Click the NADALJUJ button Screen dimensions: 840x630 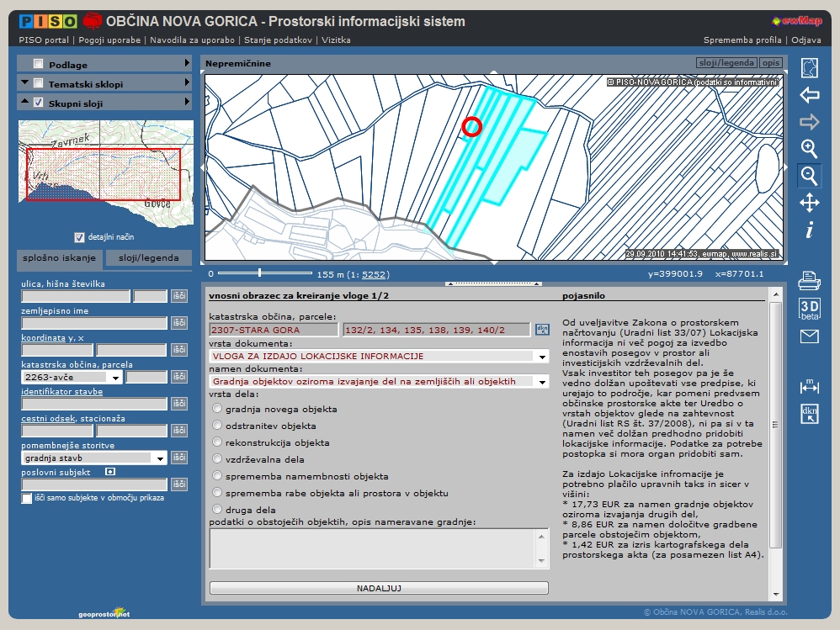pyautogui.click(x=379, y=588)
